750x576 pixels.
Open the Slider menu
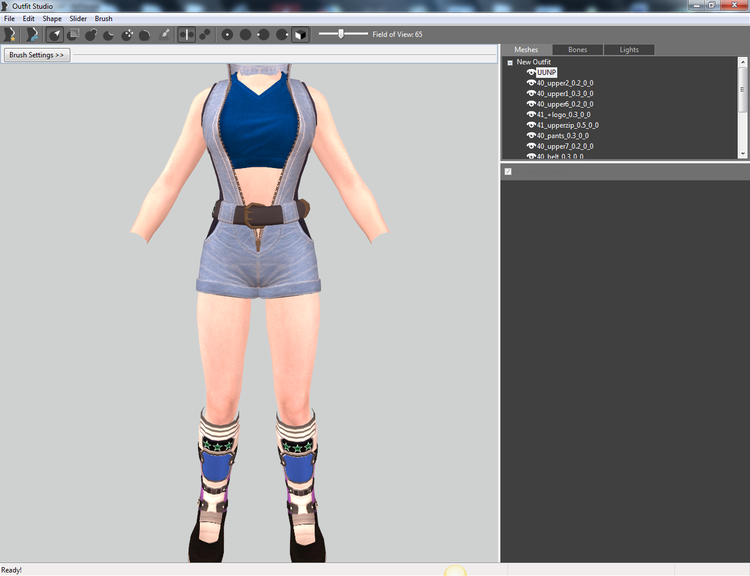(x=78, y=19)
